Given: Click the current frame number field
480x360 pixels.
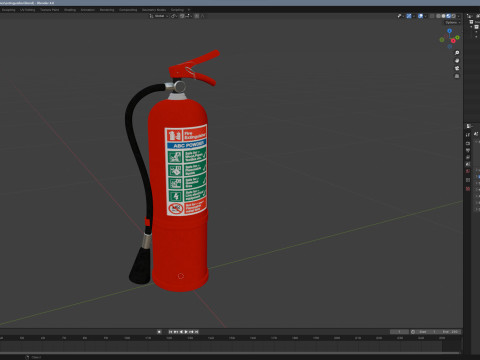Looking at the screenshot, I should point(399,332).
